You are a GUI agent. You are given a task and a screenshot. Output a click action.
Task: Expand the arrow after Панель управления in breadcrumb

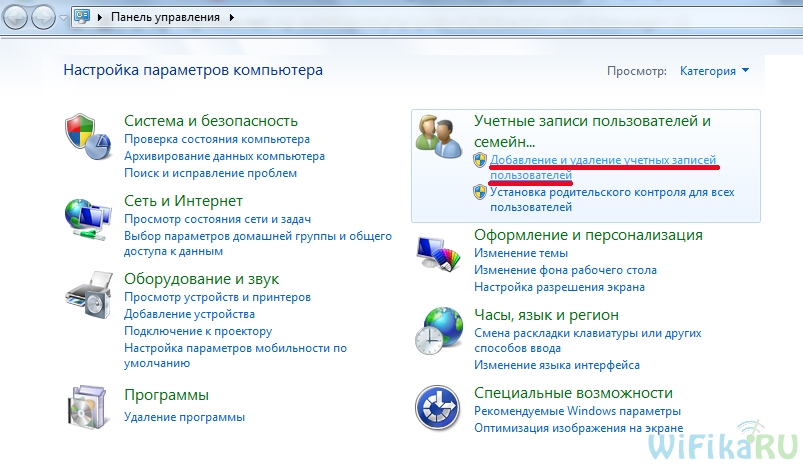pyautogui.click(x=233, y=17)
